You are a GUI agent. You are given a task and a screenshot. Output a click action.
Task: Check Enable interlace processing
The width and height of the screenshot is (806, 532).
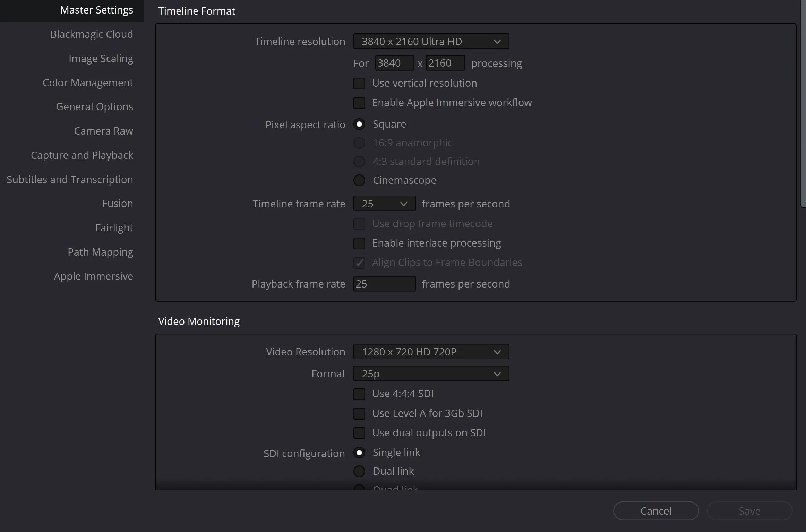tap(359, 243)
